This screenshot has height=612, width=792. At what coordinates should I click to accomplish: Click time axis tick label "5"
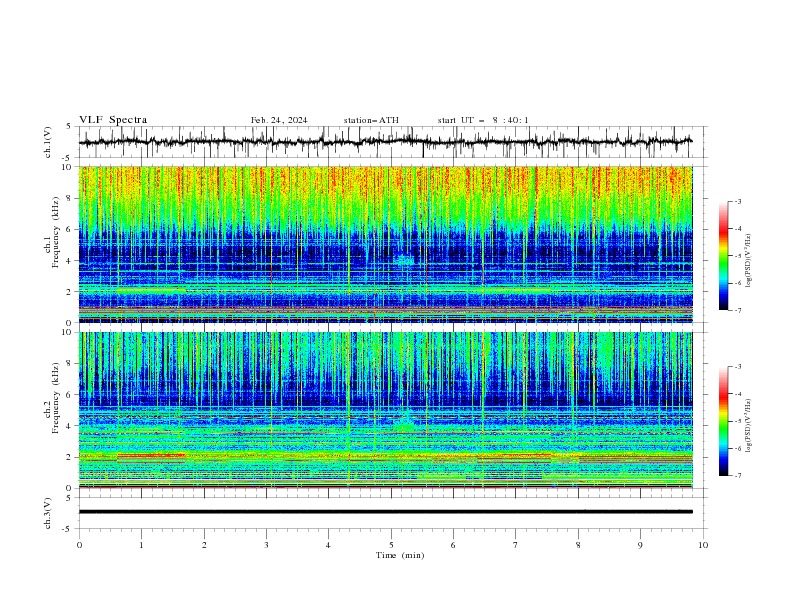pyautogui.click(x=391, y=545)
